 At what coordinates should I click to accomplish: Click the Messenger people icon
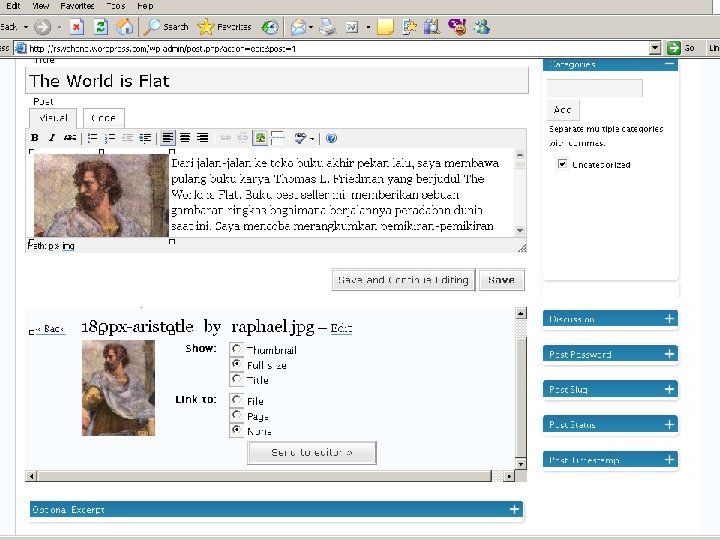point(482,27)
